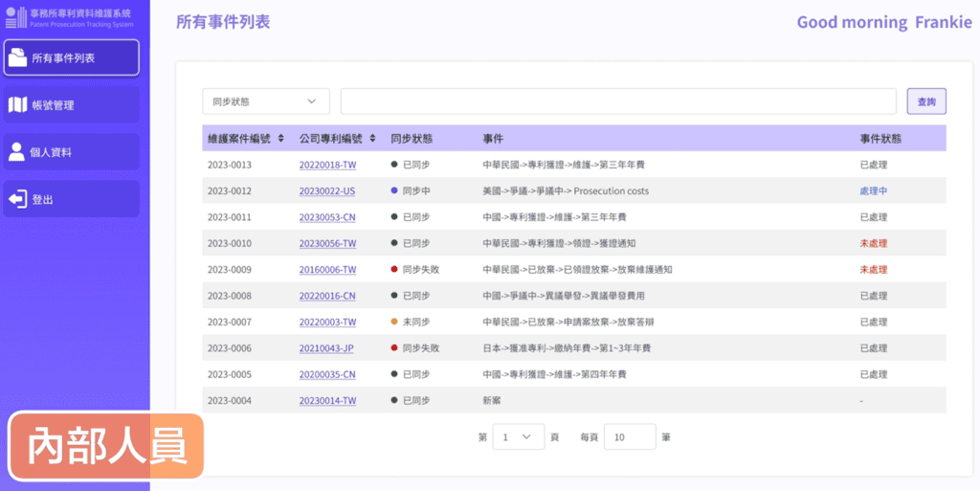Click the 登出 logout arrow icon
980x491 pixels.
point(17,199)
